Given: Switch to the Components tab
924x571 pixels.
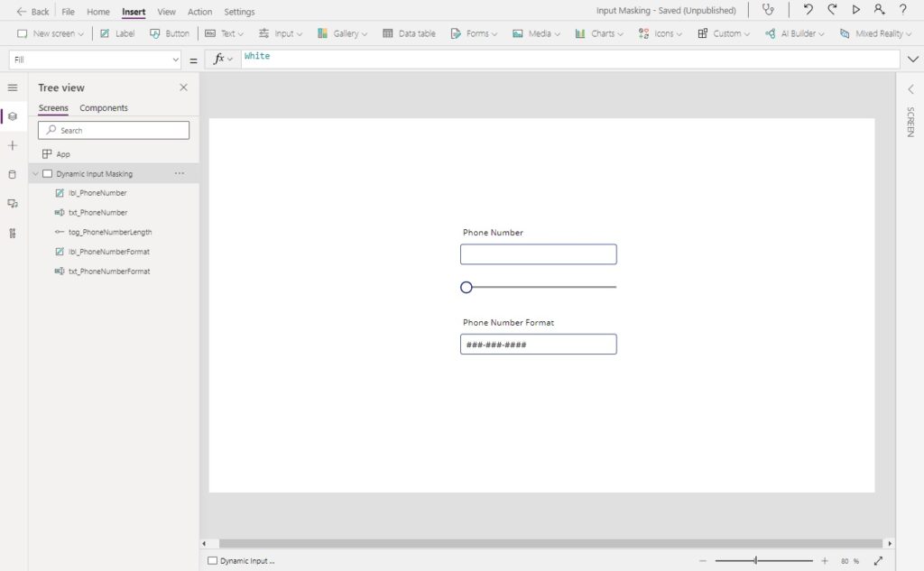Looking at the screenshot, I should tap(104, 108).
